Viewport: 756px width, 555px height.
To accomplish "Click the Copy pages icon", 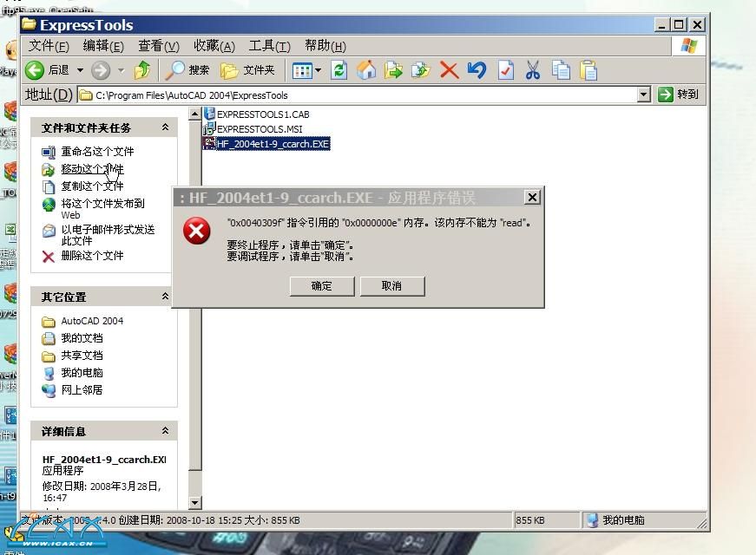I will coord(561,71).
